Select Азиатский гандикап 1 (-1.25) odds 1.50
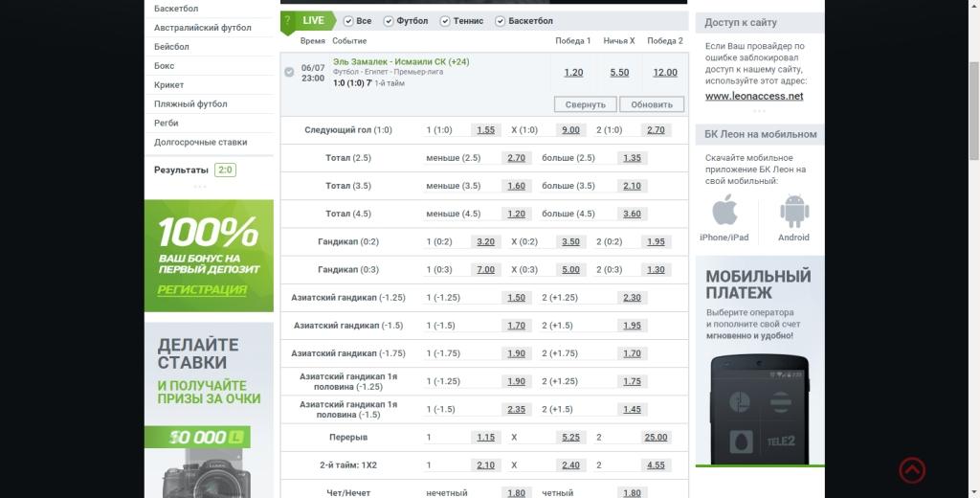 point(516,297)
